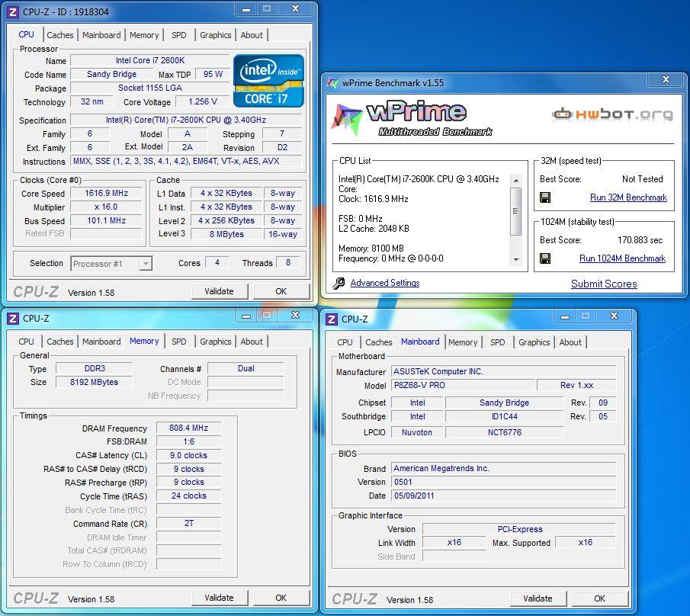Open SPD tab in the Memory CPU-Z window
The height and width of the screenshot is (616, 690).
[x=178, y=342]
